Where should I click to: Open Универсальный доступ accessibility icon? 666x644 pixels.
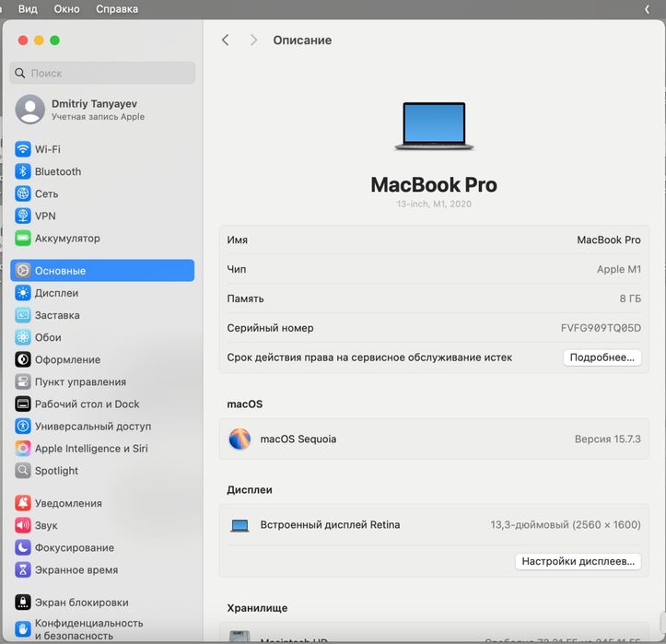tap(22, 426)
